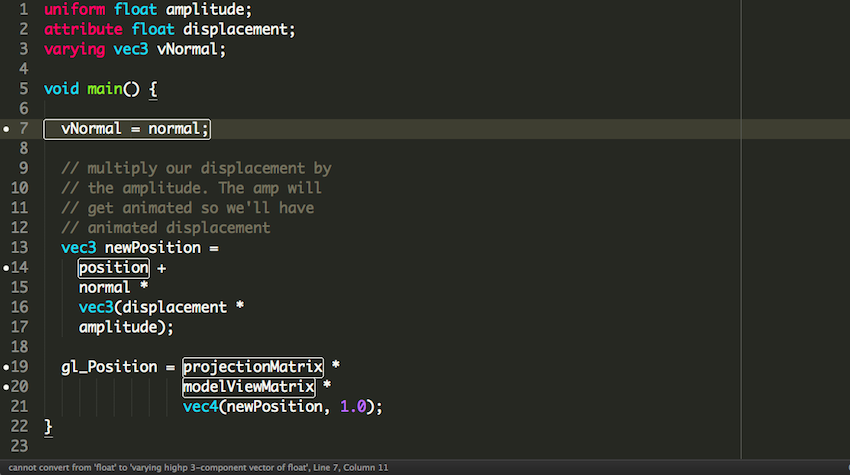Click line number 13 in the gutter
Viewport: 850px width, 475px height.
coord(20,248)
